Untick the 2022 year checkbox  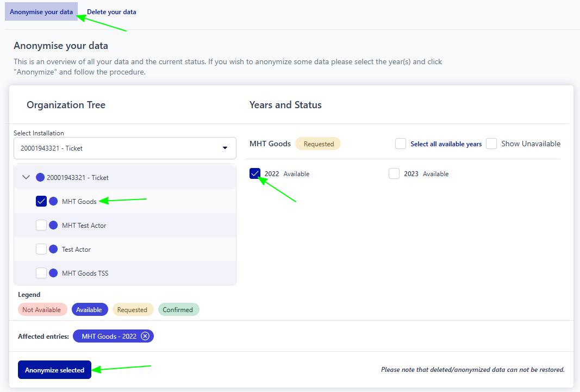pyautogui.click(x=255, y=173)
